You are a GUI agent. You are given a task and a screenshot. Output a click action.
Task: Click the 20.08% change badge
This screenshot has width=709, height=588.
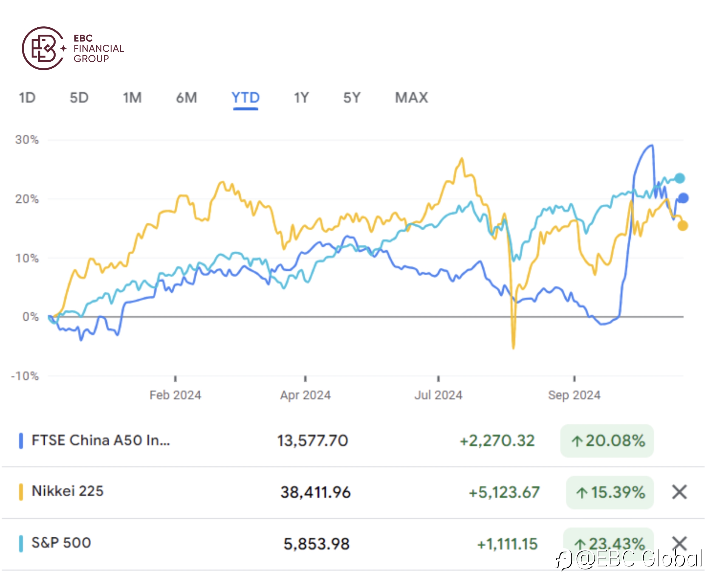[x=607, y=441]
